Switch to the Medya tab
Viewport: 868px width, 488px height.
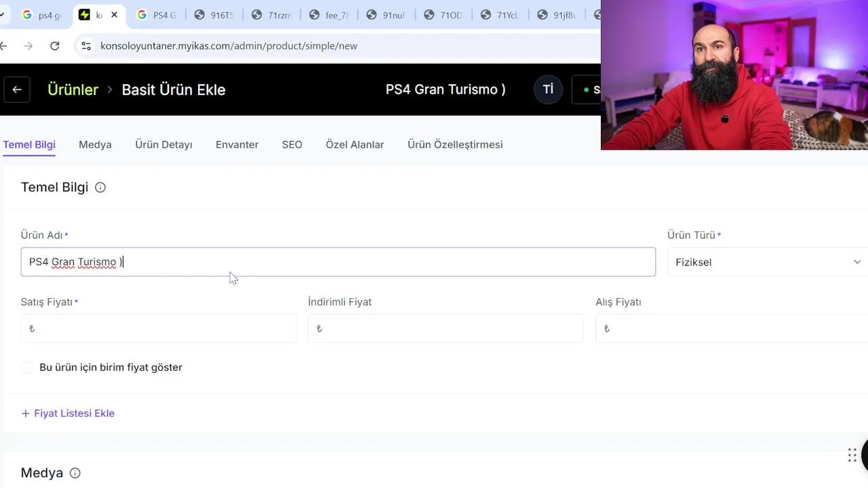95,144
